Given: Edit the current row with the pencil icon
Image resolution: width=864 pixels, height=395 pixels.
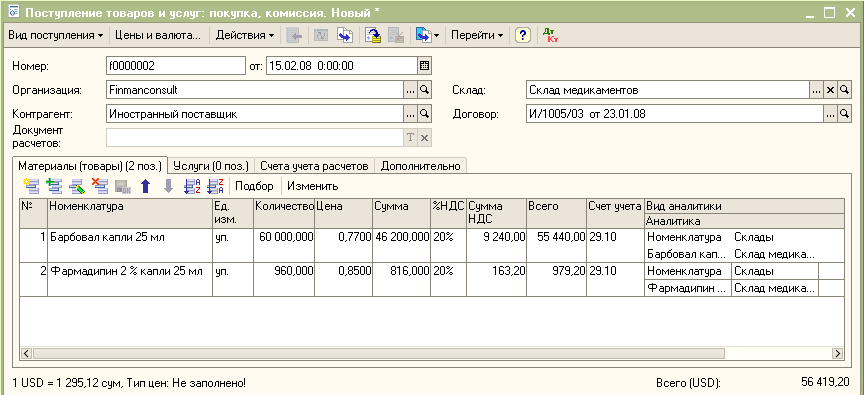Looking at the screenshot, I should 77,186.
